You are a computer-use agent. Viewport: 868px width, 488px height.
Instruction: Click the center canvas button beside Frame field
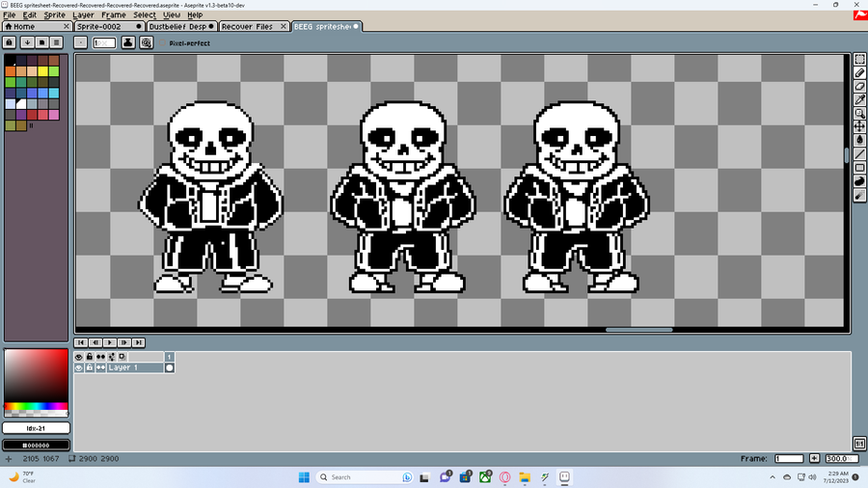[814, 459]
